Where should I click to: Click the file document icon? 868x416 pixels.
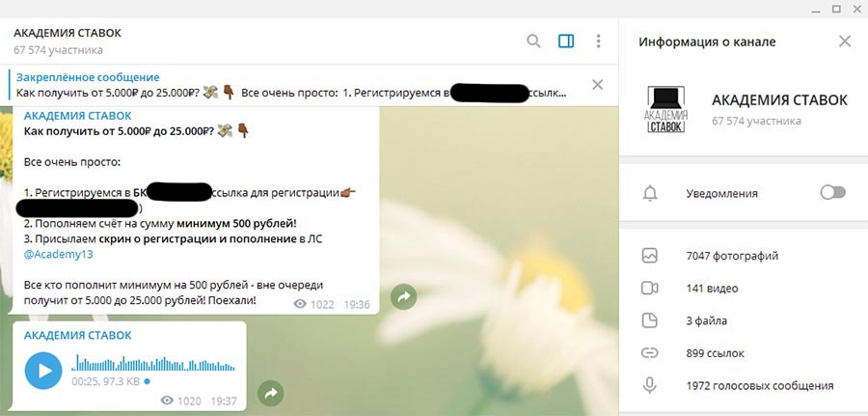click(649, 320)
